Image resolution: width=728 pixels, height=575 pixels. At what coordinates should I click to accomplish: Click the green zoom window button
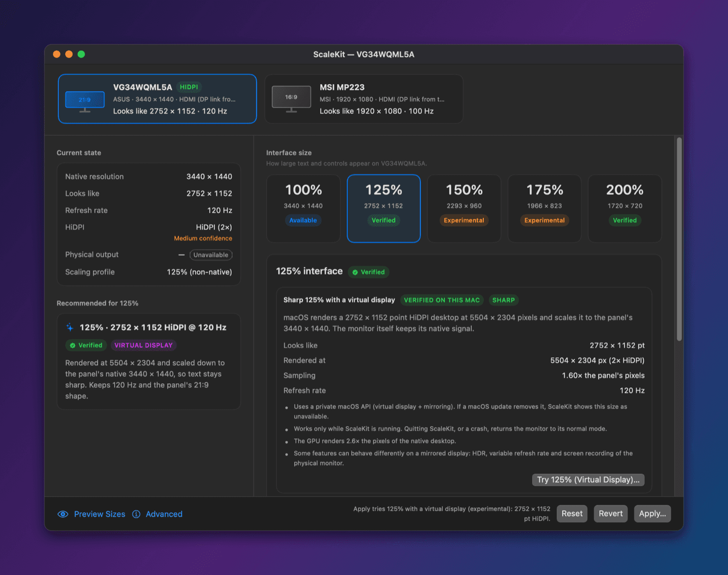pyautogui.click(x=81, y=55)
